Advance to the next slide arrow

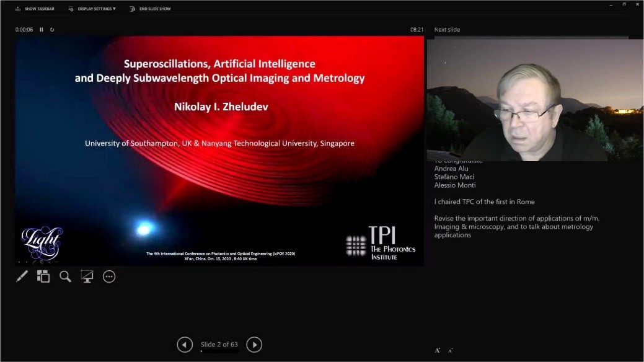click(x=254, y=345)
